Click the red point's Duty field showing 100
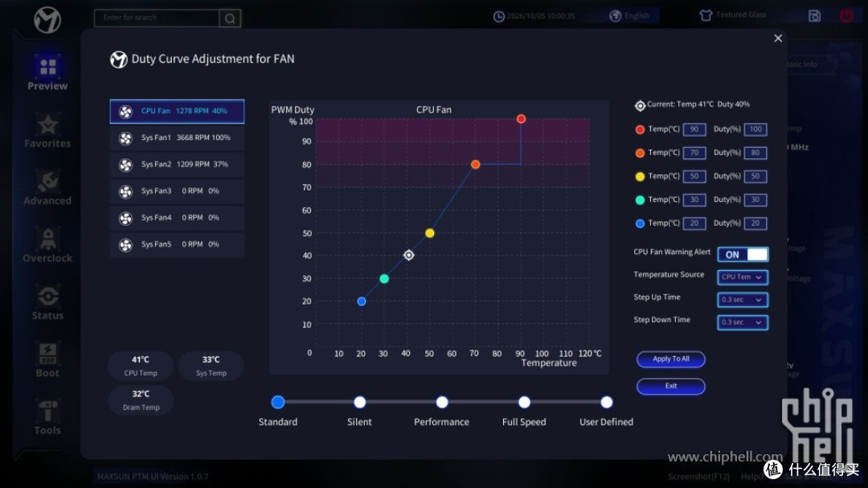Screen dimensions: 868x488 [755, 129]
